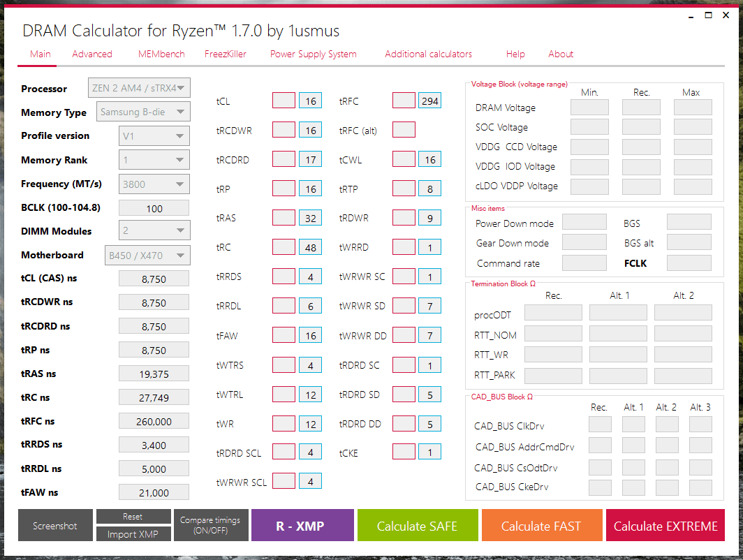
Task: Open Additional calculators tab
Action: tap(428, 54)
